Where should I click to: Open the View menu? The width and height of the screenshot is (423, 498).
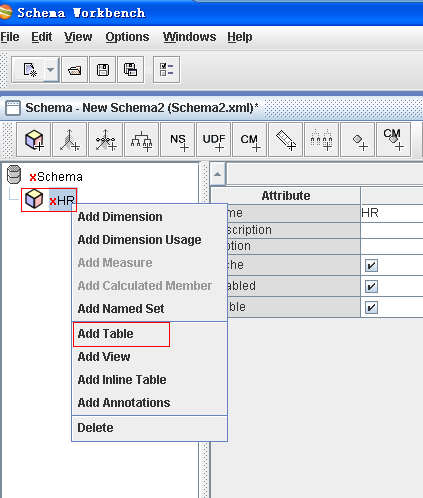click(78, 37)
